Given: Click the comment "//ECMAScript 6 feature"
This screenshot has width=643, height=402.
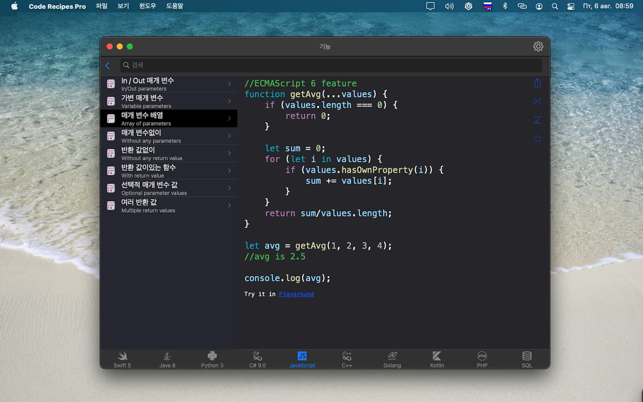Looking at the screenshot, I should [301, 83].
